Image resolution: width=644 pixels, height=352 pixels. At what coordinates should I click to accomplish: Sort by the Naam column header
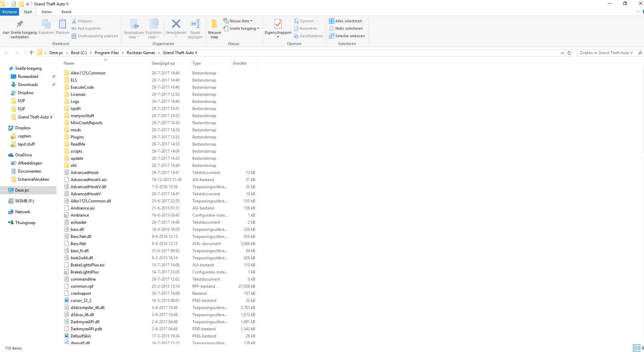pyautogui.click(x=105, y=63)
